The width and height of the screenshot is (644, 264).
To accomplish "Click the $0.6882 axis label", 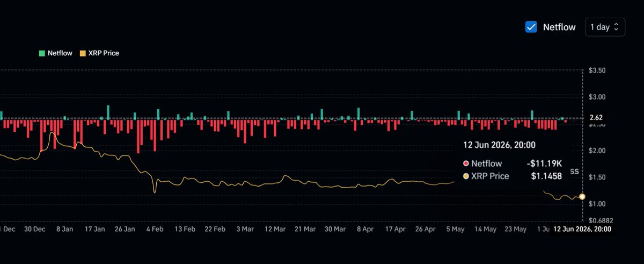I will [601, 220].
